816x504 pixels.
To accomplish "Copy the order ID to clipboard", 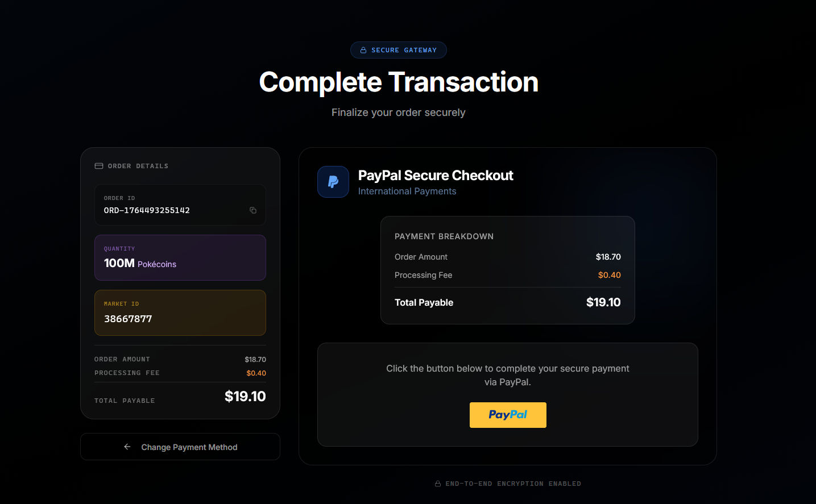I will 253,210.
